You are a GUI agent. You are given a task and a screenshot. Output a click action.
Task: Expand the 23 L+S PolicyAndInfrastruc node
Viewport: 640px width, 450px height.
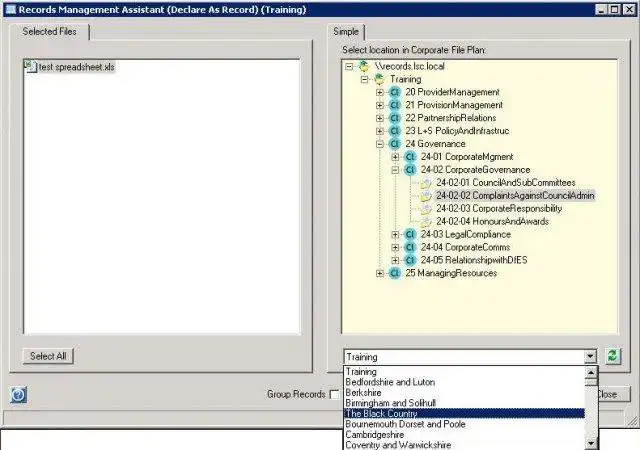[380, 131]
